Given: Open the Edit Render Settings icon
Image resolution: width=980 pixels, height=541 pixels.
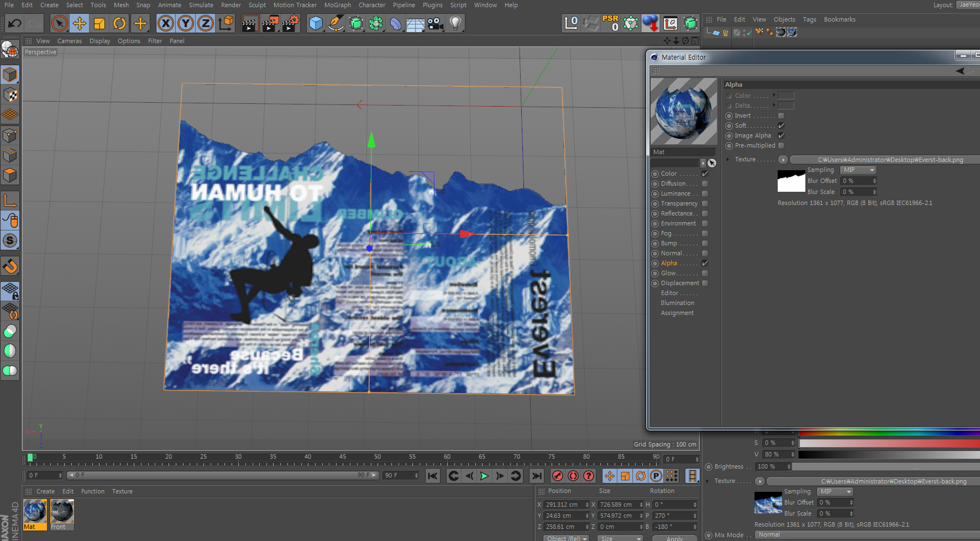Looking at the screenshot, I should [x=290, y=23].
